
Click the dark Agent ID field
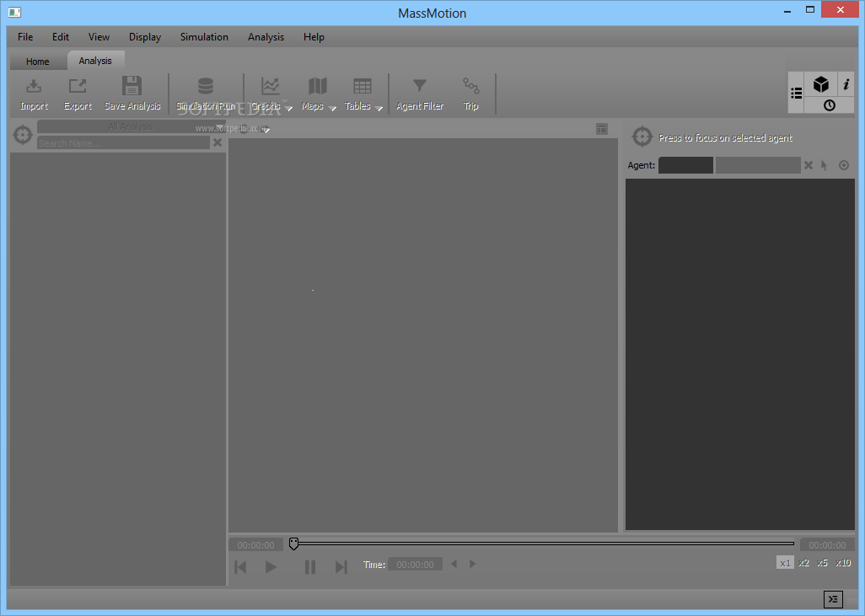click(x=685, y=165)
